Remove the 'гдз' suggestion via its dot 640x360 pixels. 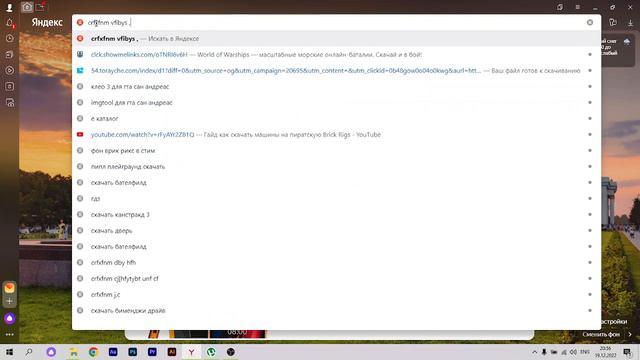coord(590,198)
